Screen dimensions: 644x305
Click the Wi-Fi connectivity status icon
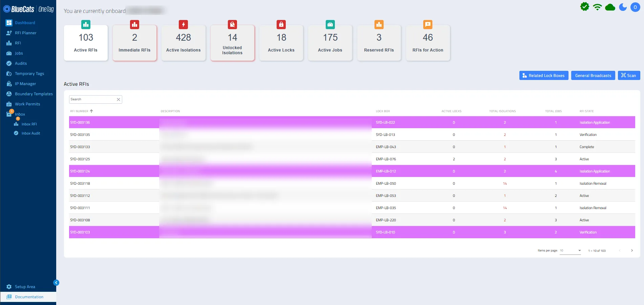pyautogui.click(x=598, y=7)
